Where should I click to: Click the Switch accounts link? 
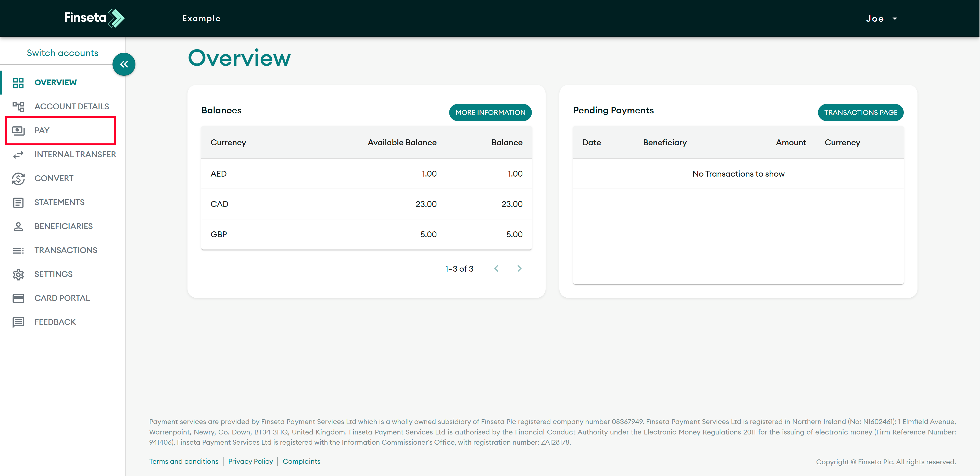pos(62,53)
